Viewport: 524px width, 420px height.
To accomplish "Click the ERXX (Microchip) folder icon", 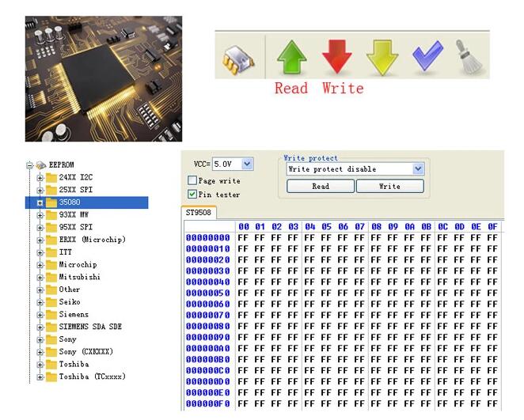I will [51, 240].
